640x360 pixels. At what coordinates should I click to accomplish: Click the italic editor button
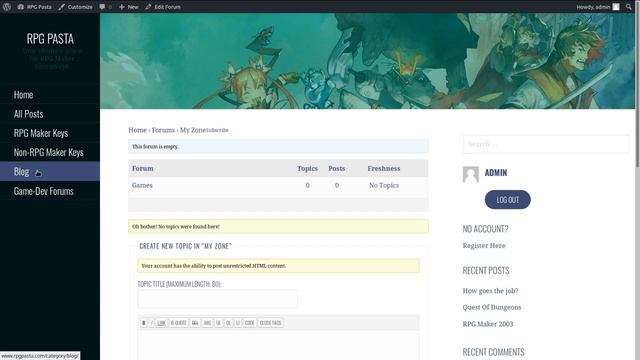(x=152, y=323)
